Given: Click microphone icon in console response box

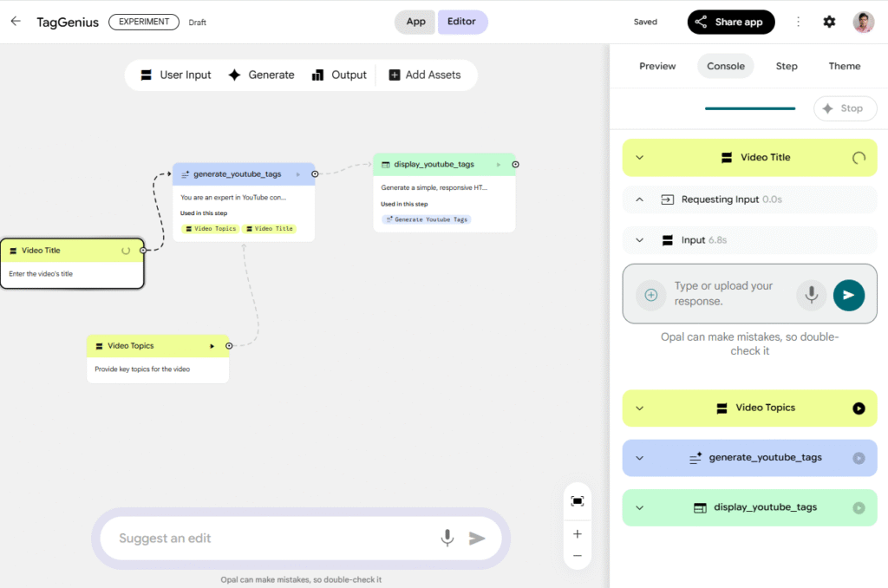Looking at the screenshot, I should coord(812,295).
